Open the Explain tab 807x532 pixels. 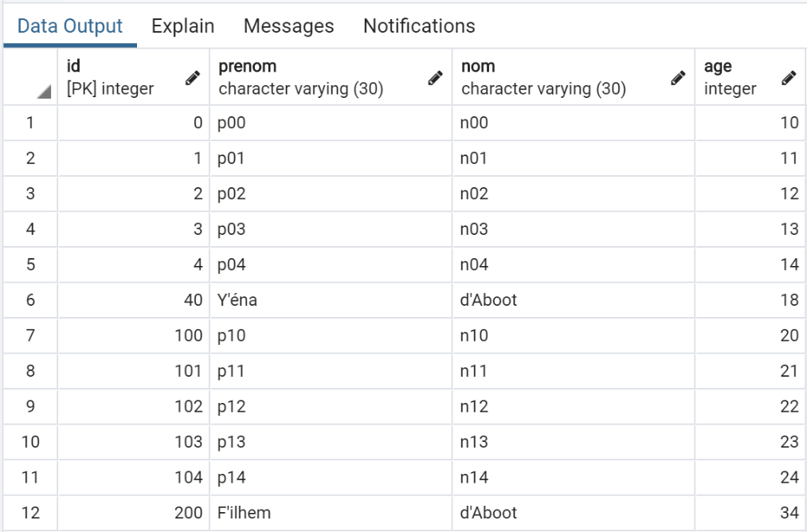tap(182, 26)
